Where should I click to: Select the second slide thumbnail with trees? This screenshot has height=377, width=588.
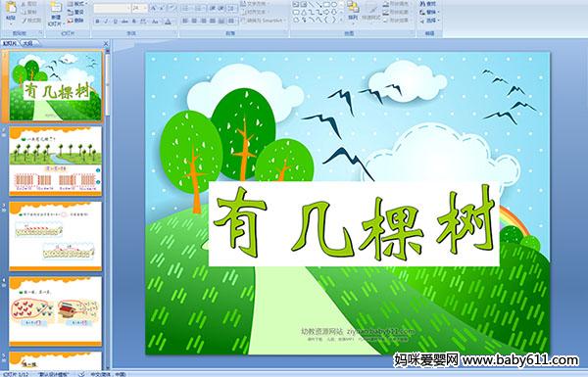pos(56,162)
